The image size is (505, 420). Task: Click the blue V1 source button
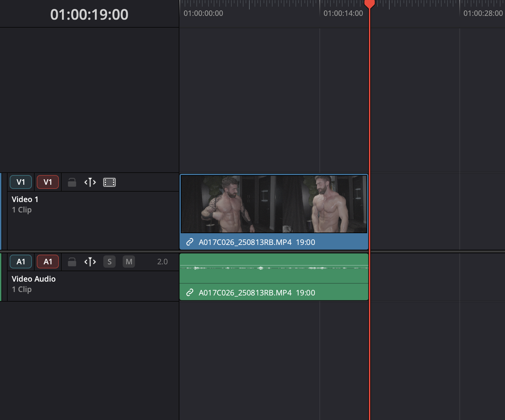[21, 182]
